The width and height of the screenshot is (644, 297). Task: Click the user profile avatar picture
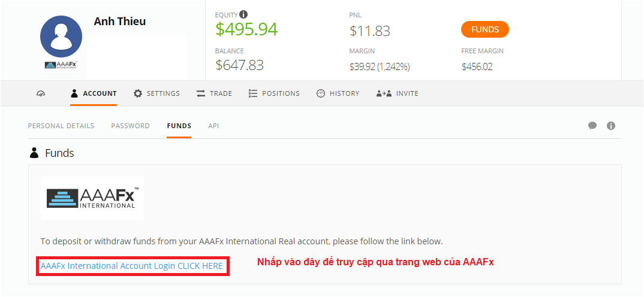pyautogui.click(x=61, y=37)
